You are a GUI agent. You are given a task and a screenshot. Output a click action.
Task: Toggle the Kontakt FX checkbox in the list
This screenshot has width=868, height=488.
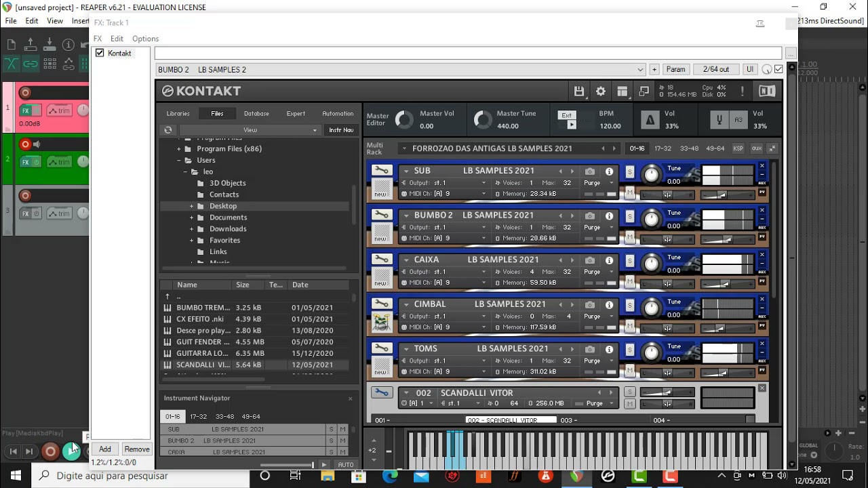[100, 53]
